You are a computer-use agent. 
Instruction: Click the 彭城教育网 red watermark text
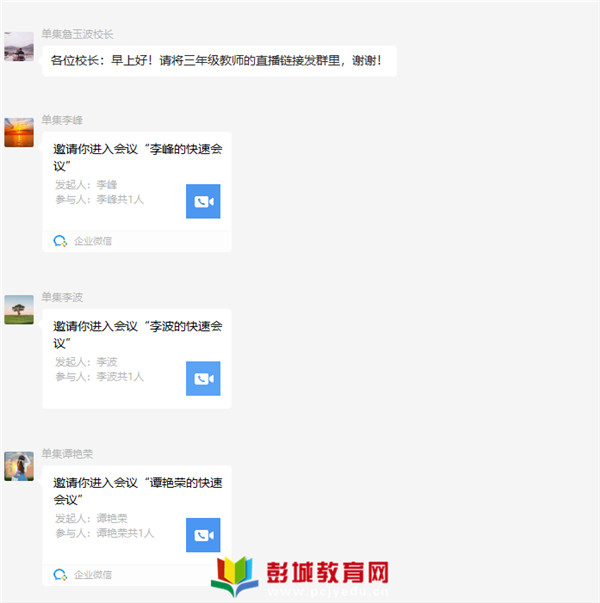(327, 572)
